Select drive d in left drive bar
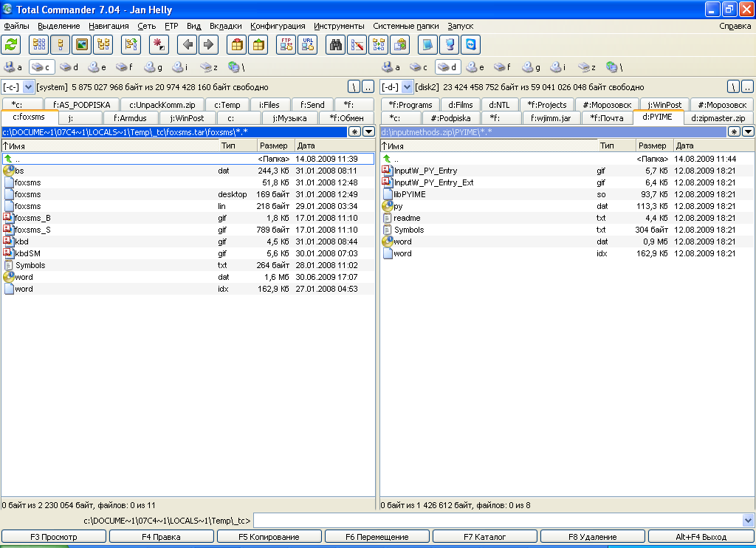Screen dimensions: 756x548 (69, 67)
